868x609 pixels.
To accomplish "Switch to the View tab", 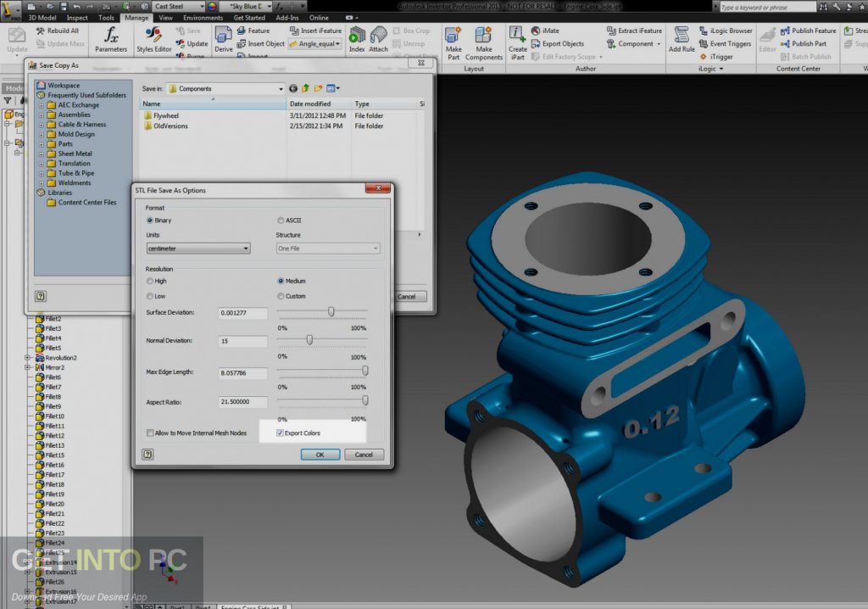I will (x=165, y=18).
